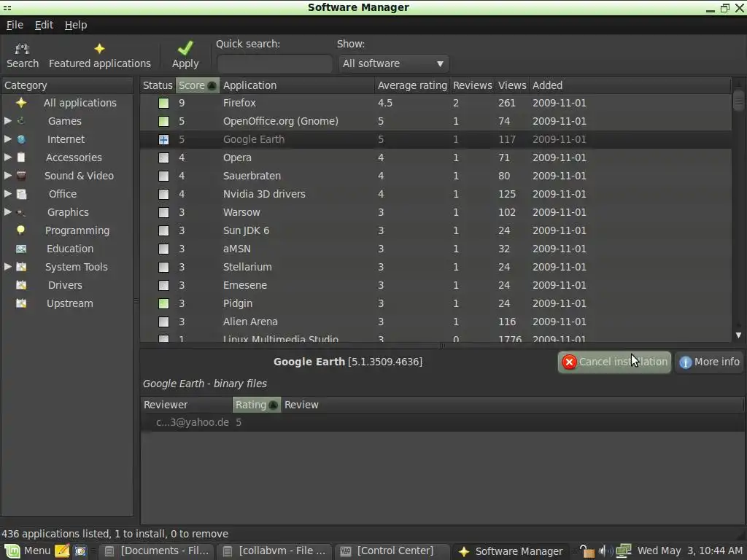
Task: Click the System Tools category icon
Action: [x=21, y=267]
